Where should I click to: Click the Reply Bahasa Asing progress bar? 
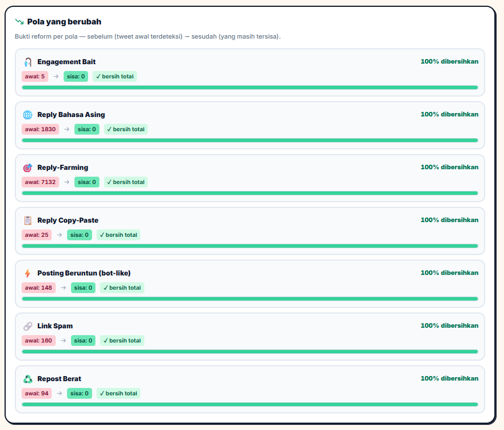point(250,140)
